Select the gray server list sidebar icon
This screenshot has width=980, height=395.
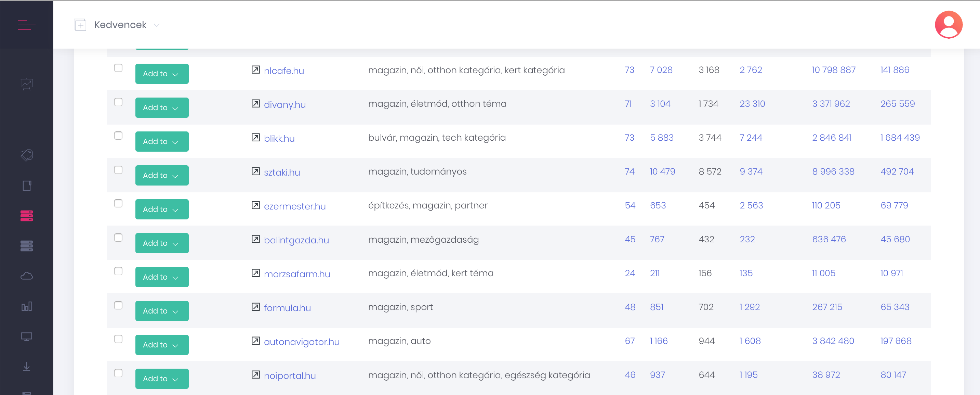click(x=26, y=246)
